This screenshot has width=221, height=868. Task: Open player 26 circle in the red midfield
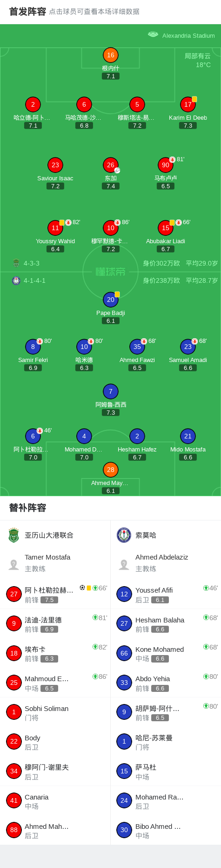point(110,165)
